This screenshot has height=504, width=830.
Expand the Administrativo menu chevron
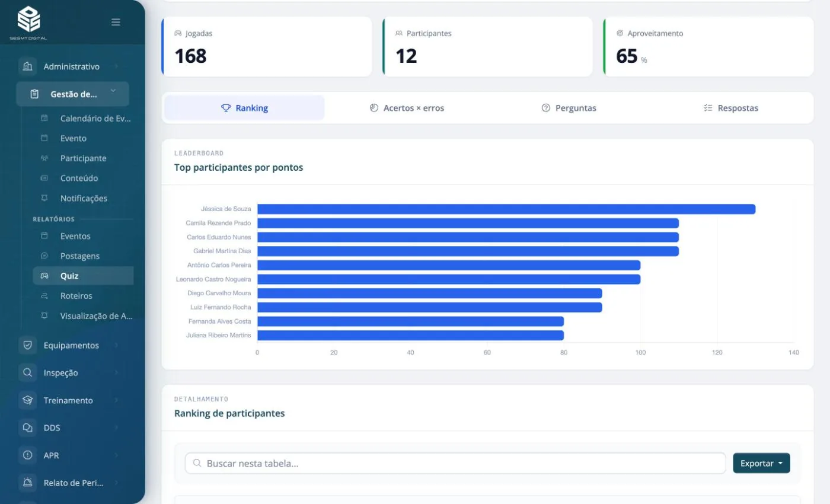(x=116, y=66)
